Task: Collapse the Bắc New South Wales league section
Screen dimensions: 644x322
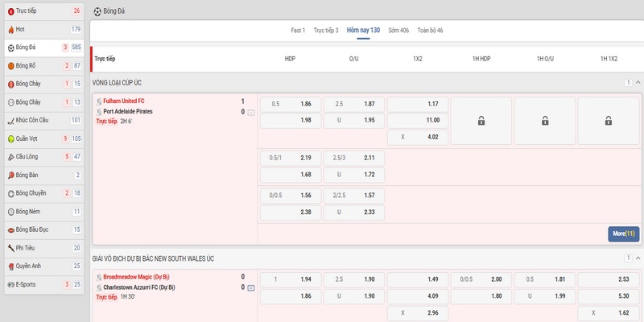Action: coord(638,258)
